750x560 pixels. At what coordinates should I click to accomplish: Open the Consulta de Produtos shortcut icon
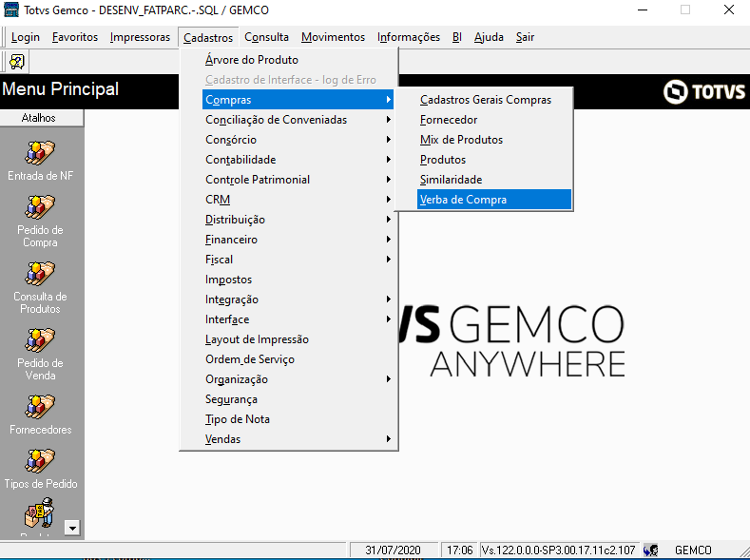(x=40, y=273)
